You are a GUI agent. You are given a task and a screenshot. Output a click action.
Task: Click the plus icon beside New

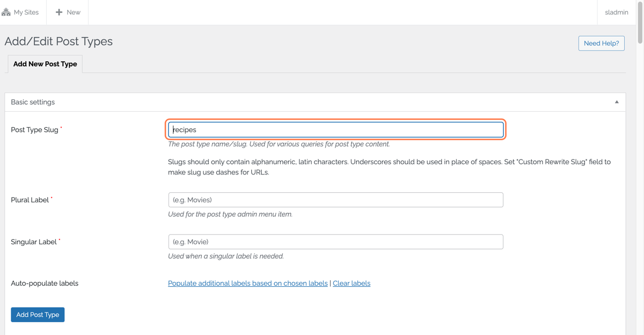[59, 12]
